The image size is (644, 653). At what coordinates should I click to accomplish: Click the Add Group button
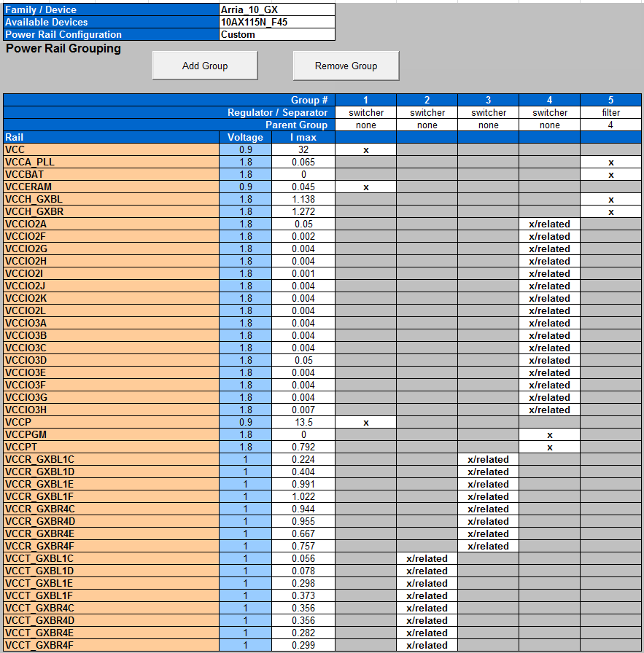tap(205, 66)
